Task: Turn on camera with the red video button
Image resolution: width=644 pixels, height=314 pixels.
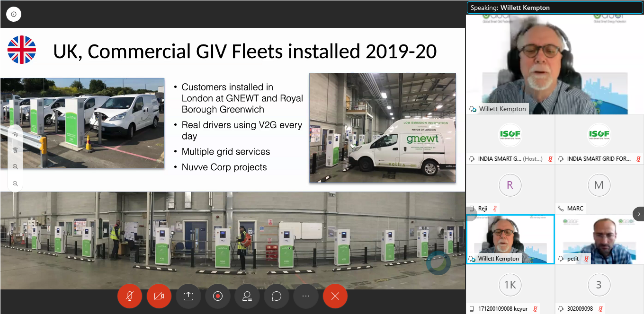Action: (x=159, y=296)
